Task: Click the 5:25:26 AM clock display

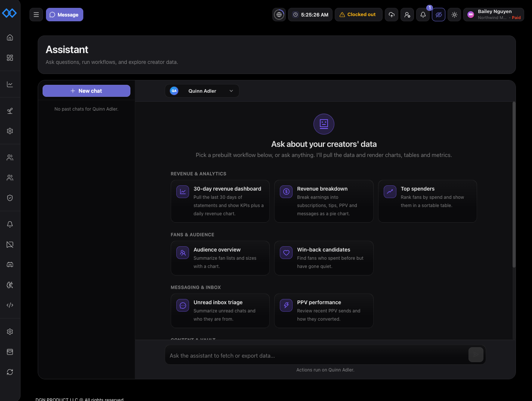Action: click(310, 15)
